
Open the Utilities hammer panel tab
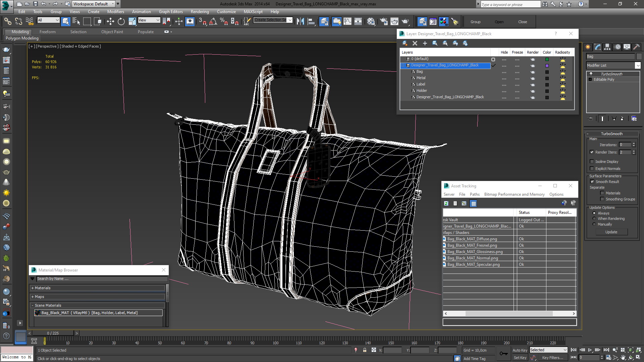click(636, 47)
